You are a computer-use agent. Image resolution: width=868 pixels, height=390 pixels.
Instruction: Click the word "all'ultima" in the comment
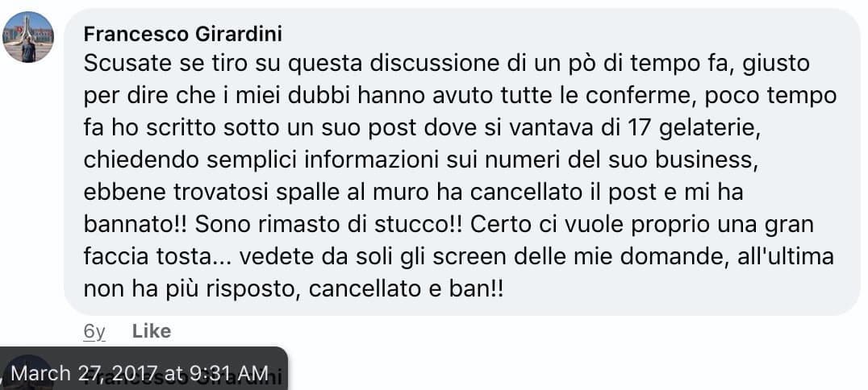coord(786,257)
